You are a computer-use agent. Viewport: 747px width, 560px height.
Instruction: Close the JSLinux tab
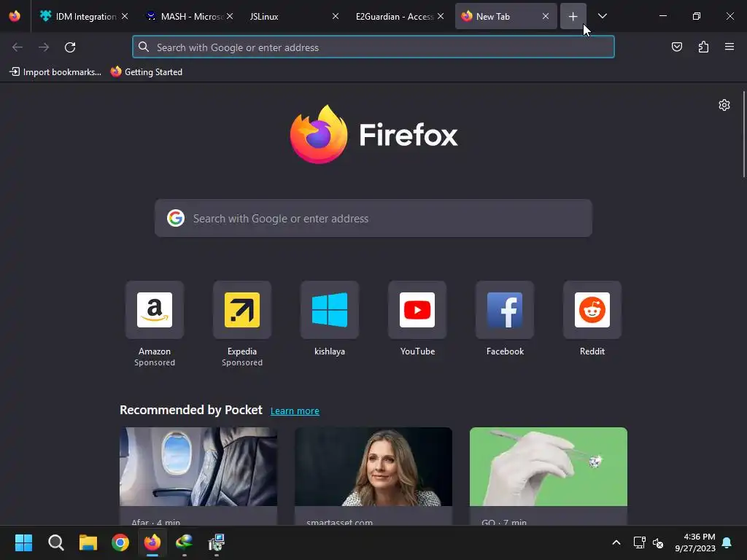[x=336, y=16]
